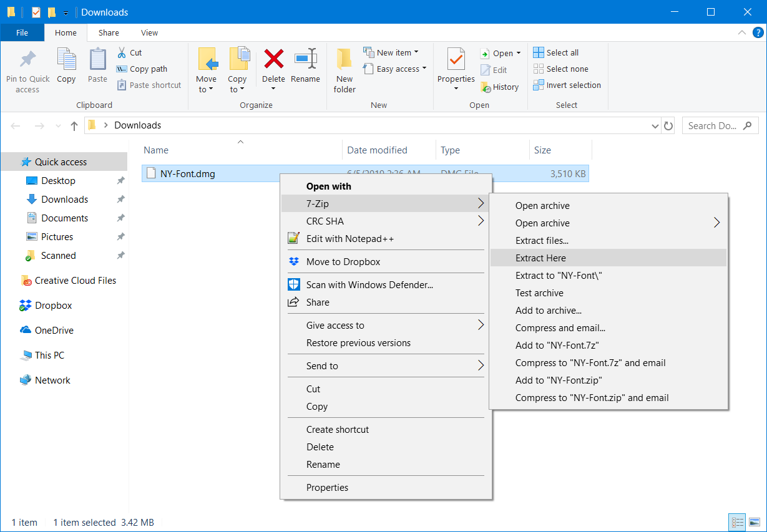The image size is (767, 532).
Task: Choose Extract Here from 7-Zip submenu
Action: click(x=540, y=258)
